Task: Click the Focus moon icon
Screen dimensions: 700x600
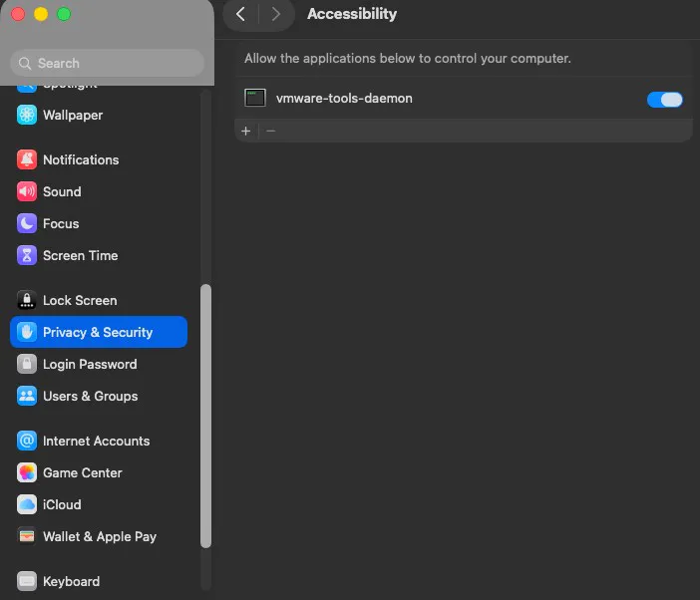Action: [x=27, y=223]
